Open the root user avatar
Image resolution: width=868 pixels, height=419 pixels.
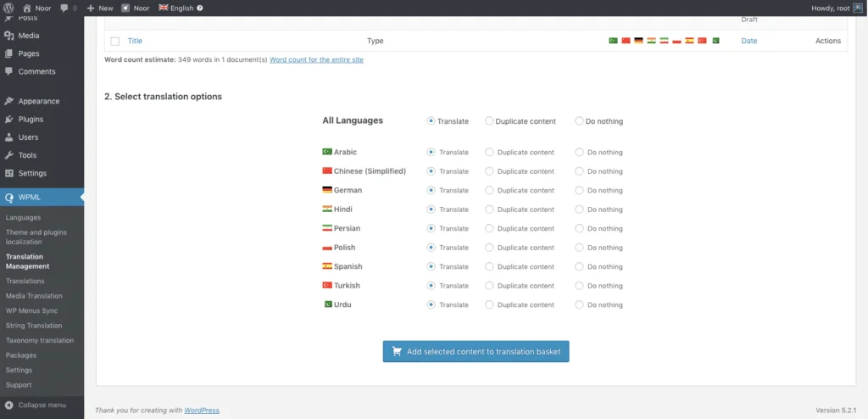(858, 8)
